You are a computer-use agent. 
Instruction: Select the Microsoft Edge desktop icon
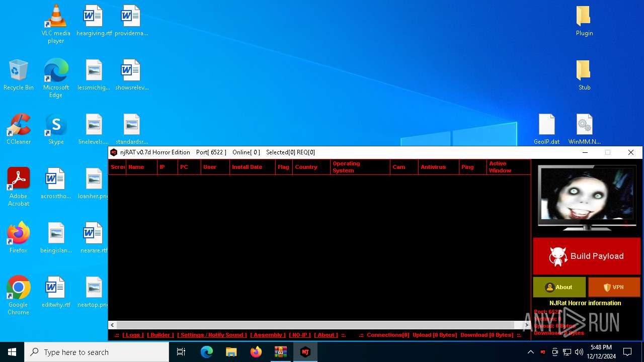56,78
